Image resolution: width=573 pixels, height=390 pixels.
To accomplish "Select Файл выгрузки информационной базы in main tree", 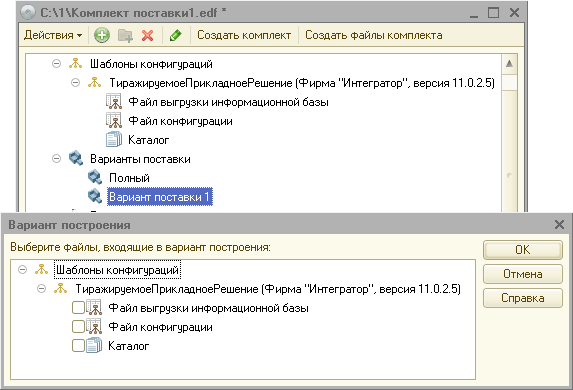I will point(228,102).
